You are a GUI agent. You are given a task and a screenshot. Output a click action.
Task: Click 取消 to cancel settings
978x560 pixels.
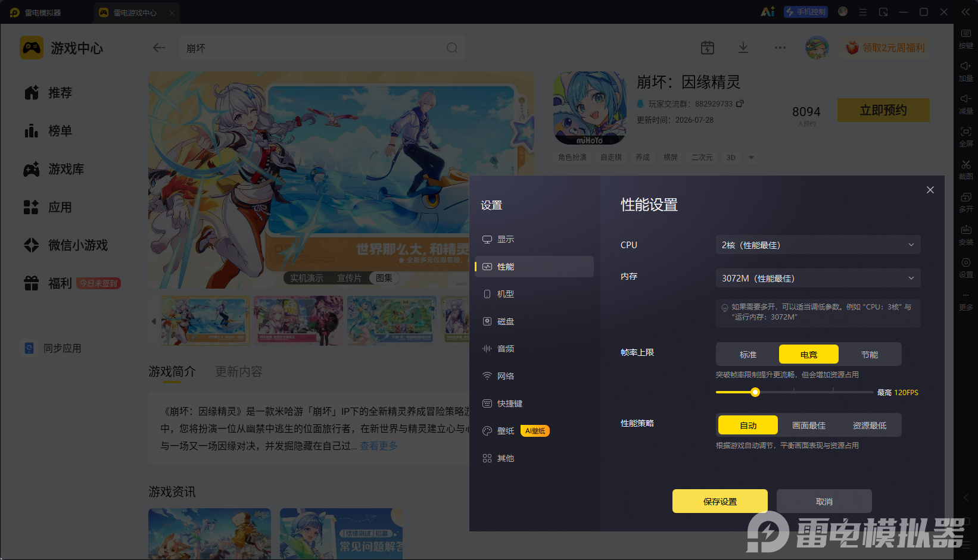click(824, 502)
